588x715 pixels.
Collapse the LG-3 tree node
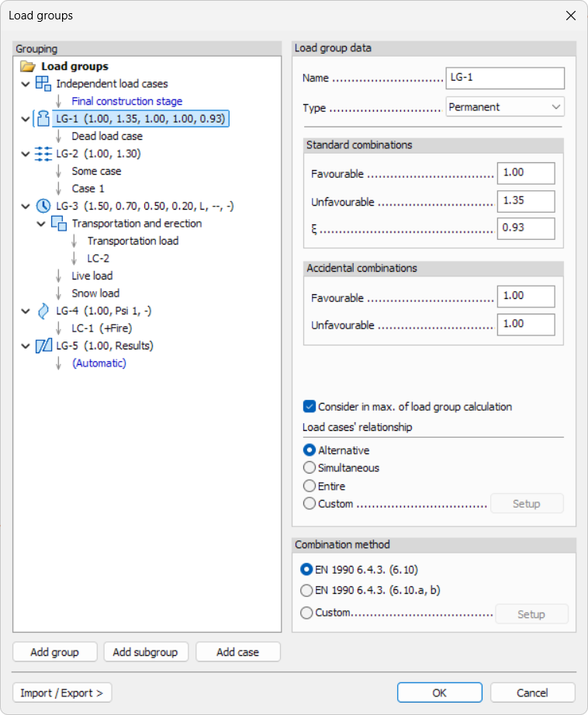[x=26, y=206]
